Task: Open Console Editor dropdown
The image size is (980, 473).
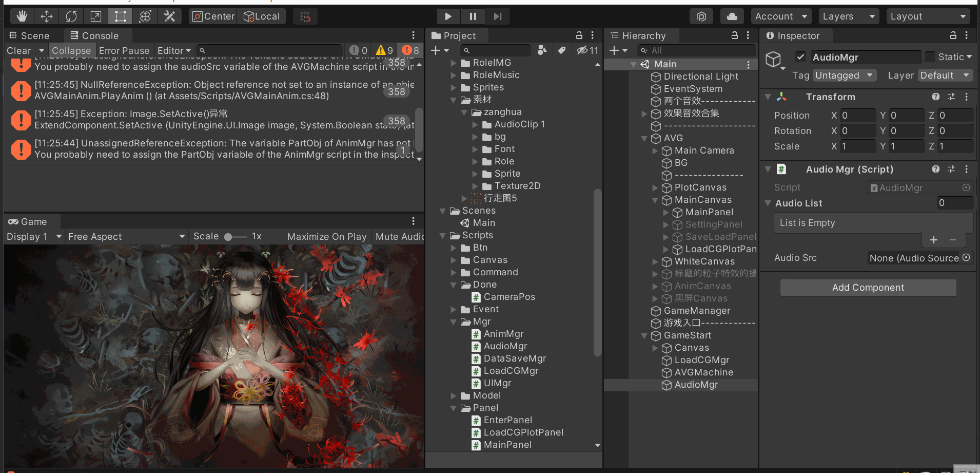Action: coord(174,50)
